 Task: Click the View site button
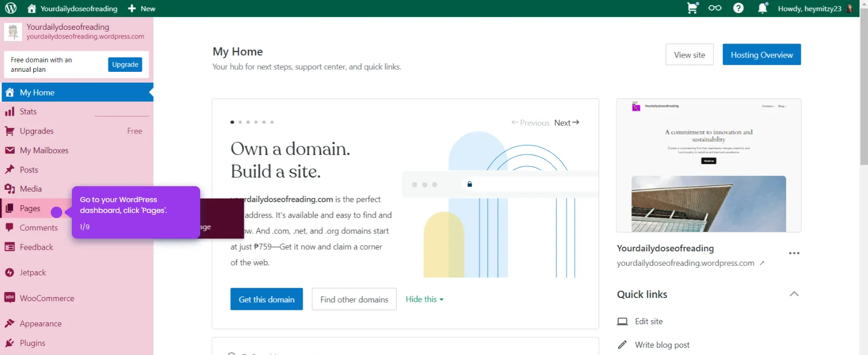689,54
